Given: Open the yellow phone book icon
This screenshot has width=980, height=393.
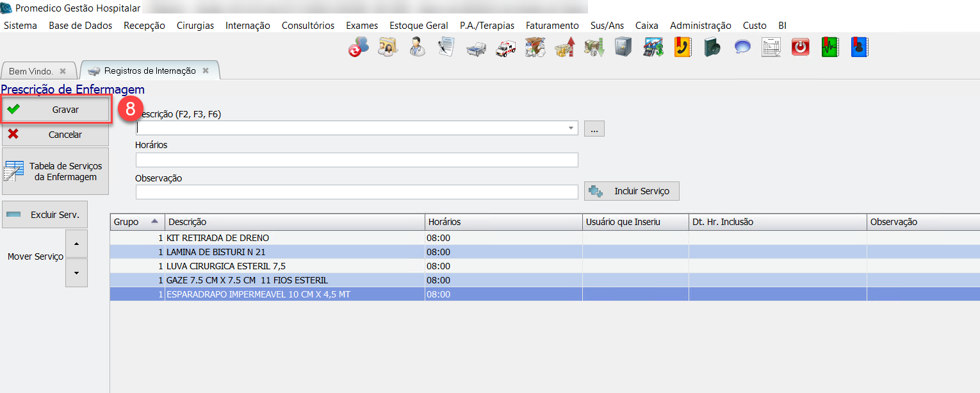Looking at the screenshot, I should pyautogui.click(x=682, y=47).
